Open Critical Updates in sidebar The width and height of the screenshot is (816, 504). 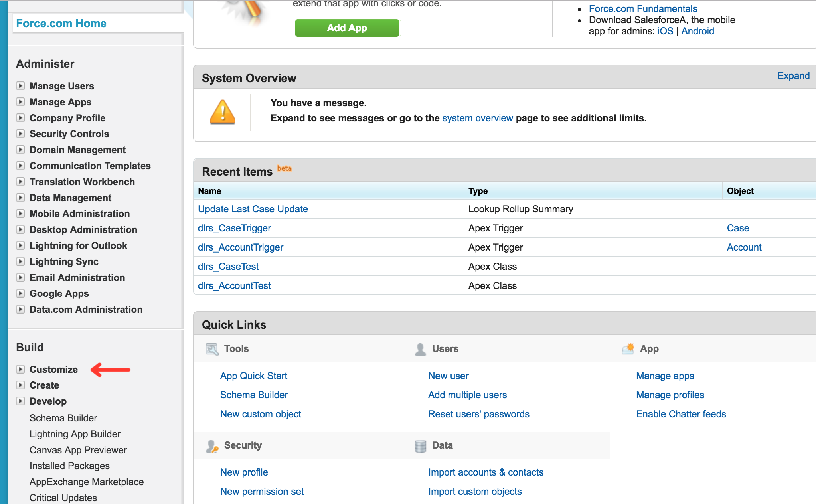click(63, 498)
